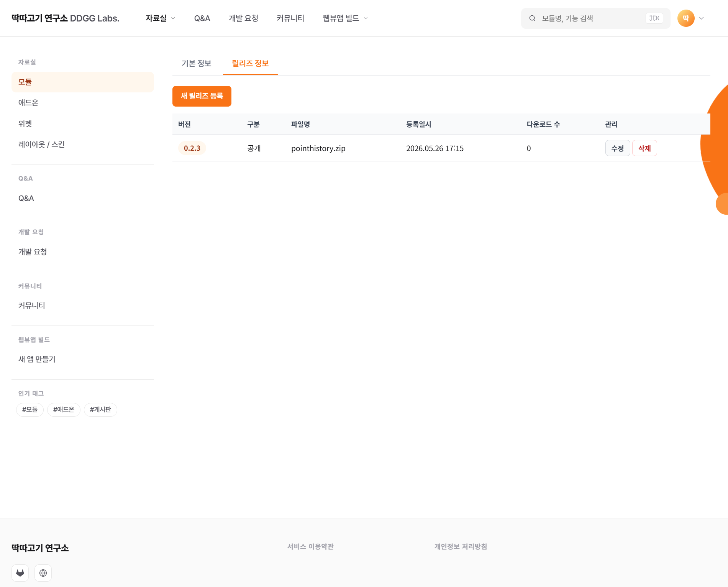Click the 2026.05.26 17:15 date cell

pos(435,148)
